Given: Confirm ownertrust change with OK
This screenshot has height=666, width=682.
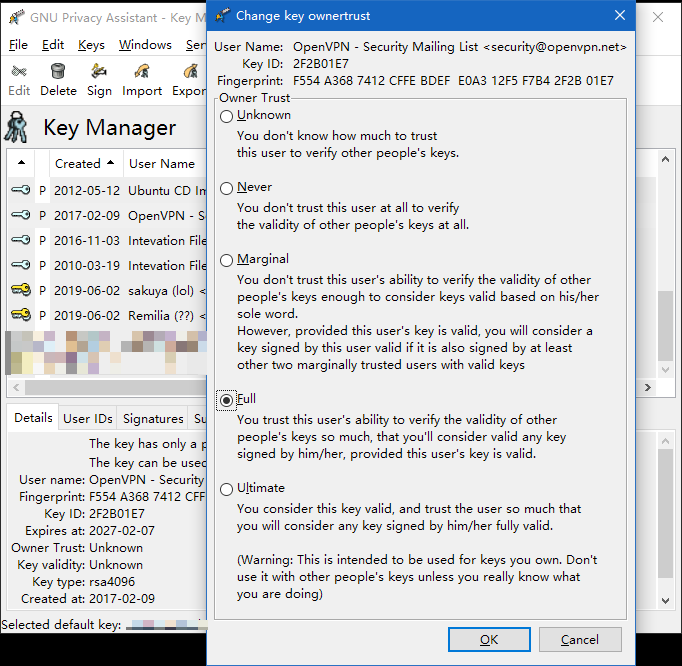Looking at the screenshot, I should [x=489, y=640].
